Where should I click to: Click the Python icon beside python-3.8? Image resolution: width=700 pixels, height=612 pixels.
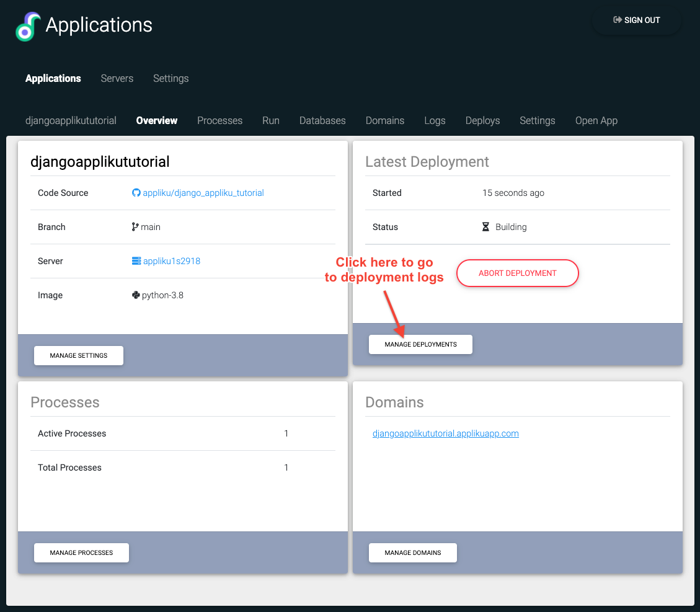pos(136,295)
